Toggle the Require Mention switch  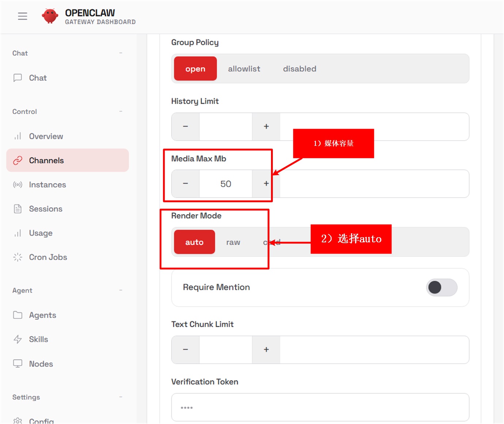441,287
